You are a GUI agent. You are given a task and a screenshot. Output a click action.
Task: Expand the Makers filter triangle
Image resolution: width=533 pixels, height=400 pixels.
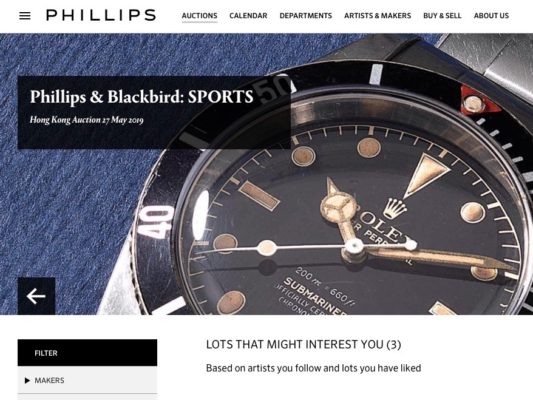coord(28,380)
